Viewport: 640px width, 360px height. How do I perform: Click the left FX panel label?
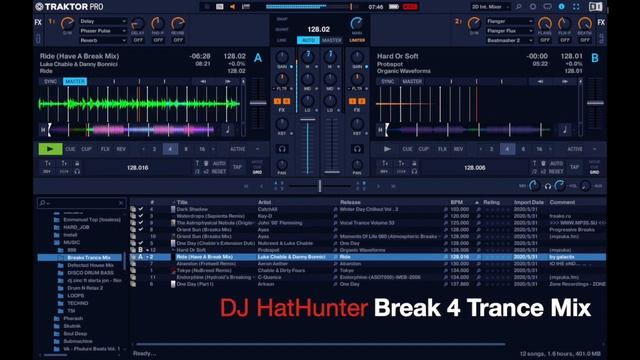click(x=38, y=22)
